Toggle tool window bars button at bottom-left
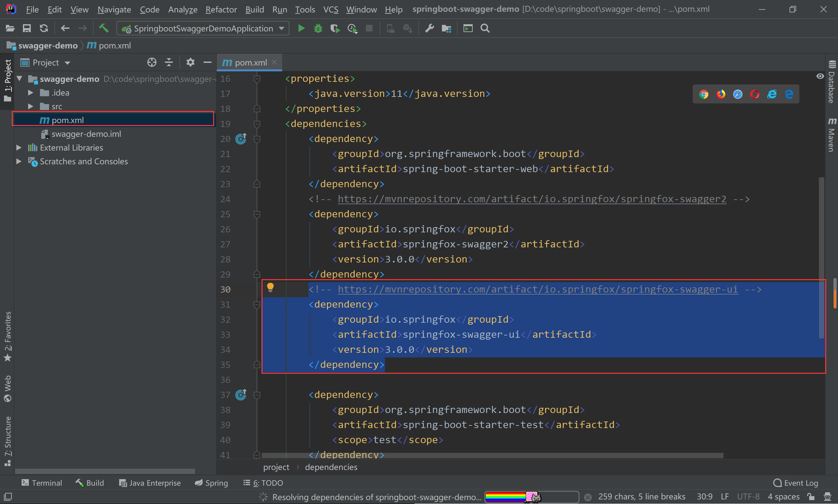Screen dimensions: 838x504 click(8, 497)
